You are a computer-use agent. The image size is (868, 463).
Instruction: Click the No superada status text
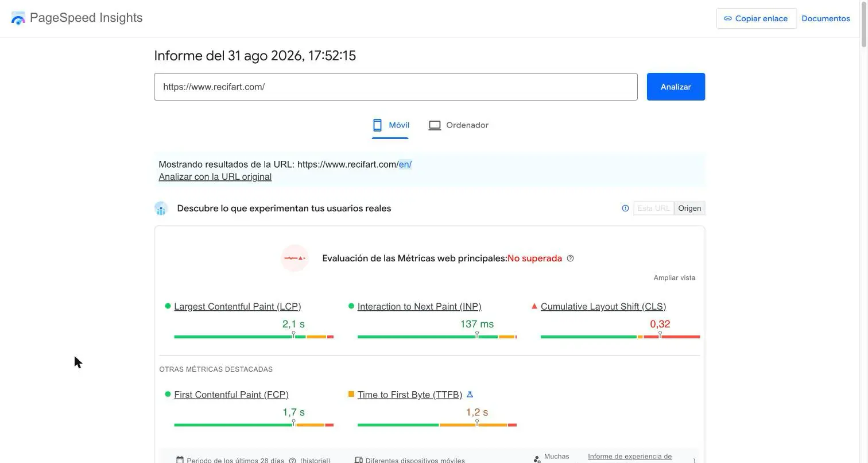(534, 258)
